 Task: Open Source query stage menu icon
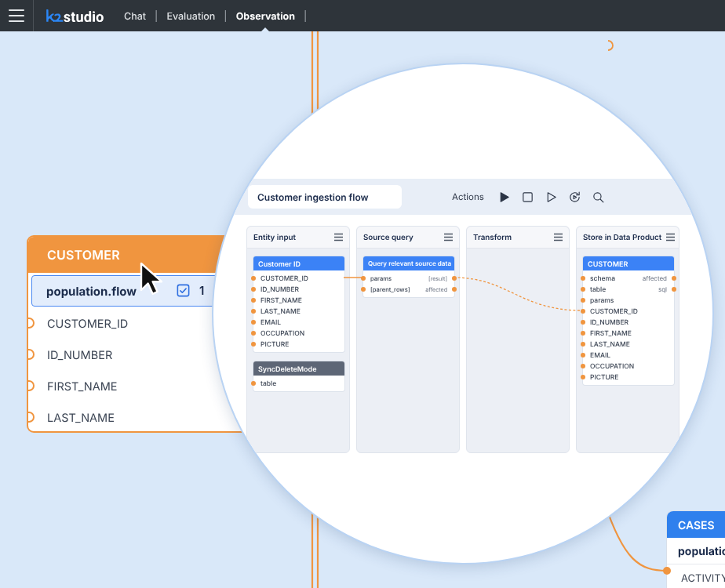pos(449,237)
